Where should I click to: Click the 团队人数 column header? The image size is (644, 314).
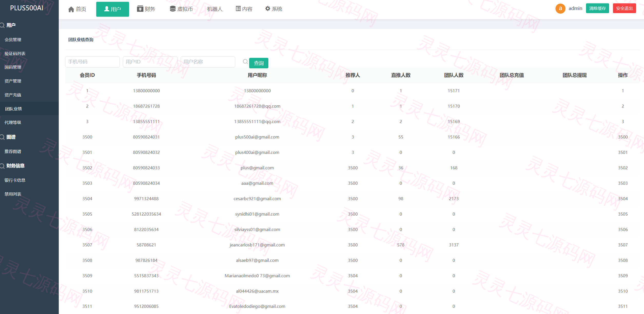[454, 75]
